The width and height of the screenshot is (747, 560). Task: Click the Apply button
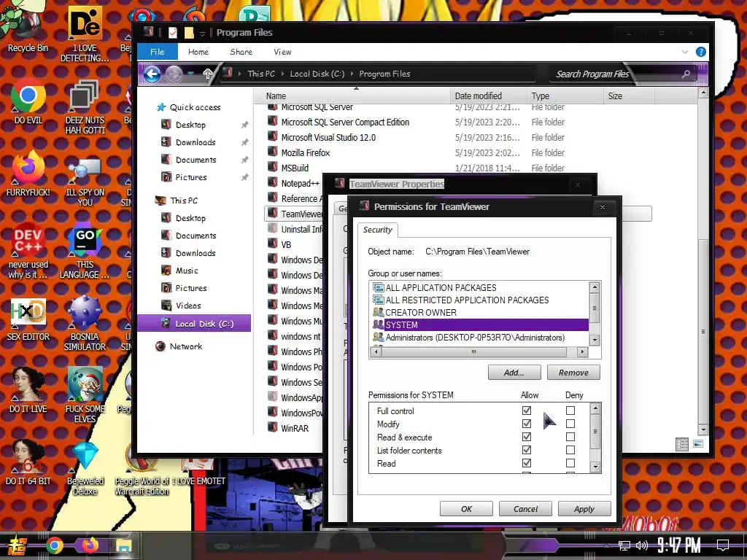pos(584,508)
